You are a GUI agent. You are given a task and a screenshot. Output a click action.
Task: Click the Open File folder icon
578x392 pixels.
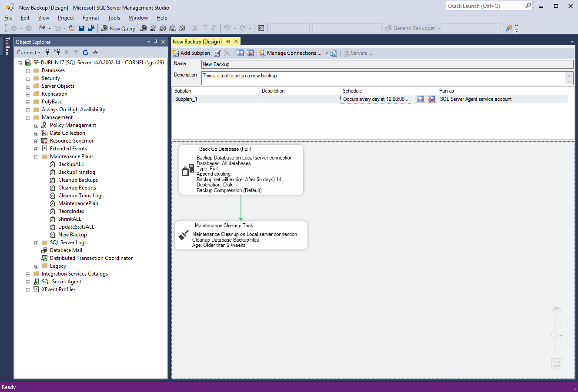pyautogui.click(x=72, y=28)
